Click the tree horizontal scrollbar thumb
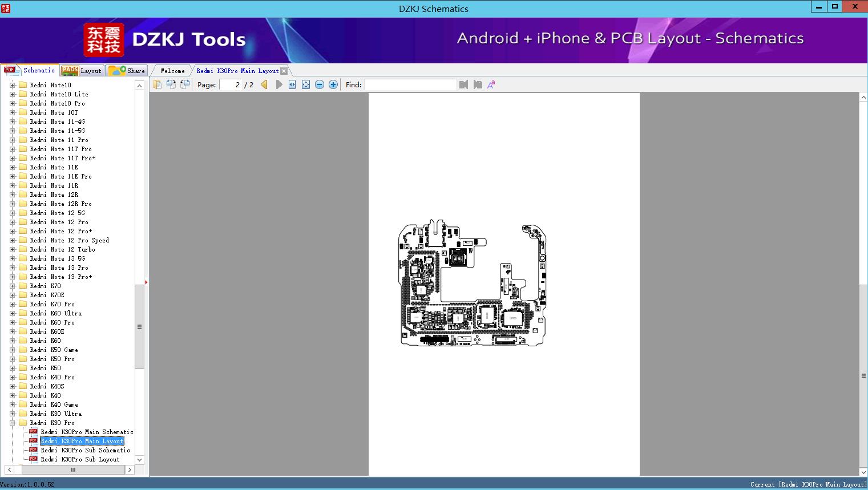Screen dimensions: 868x490 point(73,469)
